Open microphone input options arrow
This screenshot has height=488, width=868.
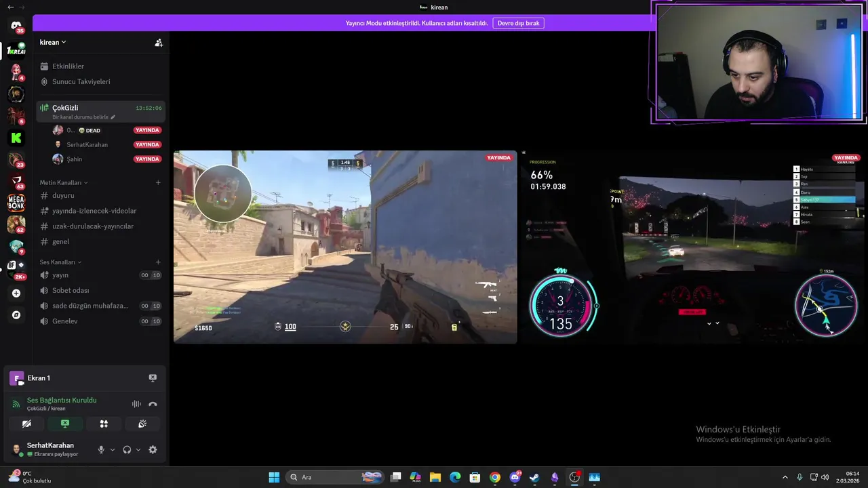click(x=113, y=449)
